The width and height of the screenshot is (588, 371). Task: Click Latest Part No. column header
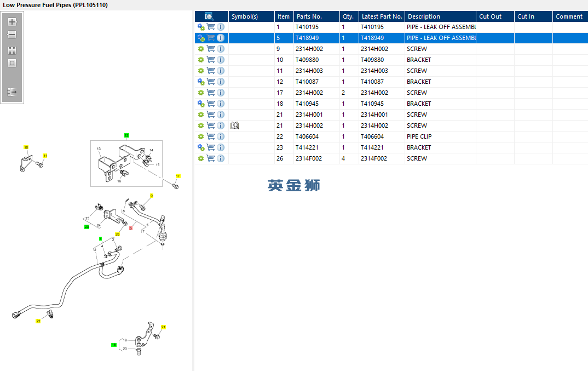tap(382, 16)
